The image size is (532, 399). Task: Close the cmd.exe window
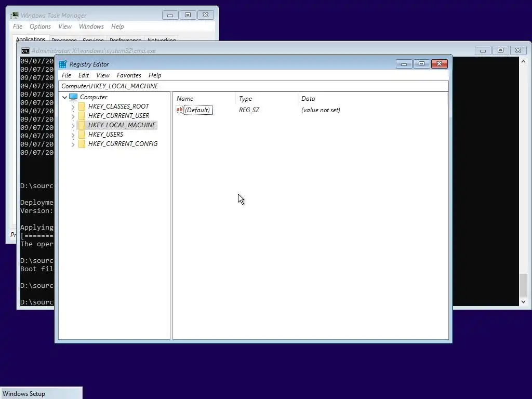(x=518, y=50)
